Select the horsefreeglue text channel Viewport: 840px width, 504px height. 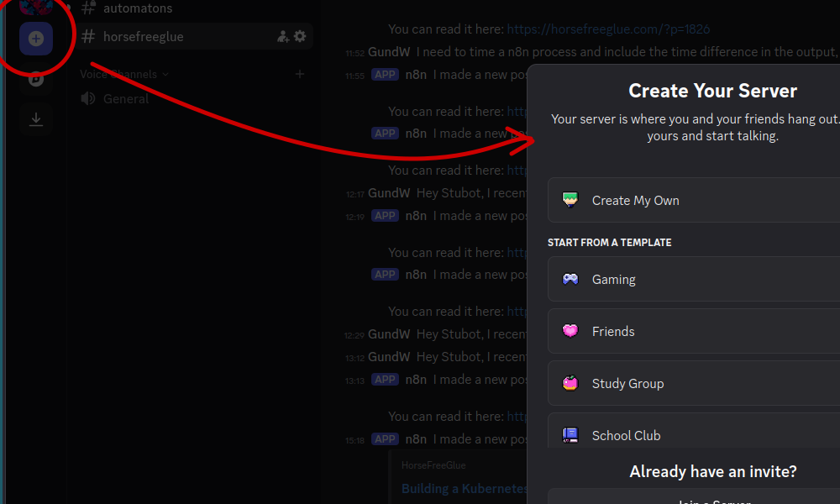pos(143,37)
